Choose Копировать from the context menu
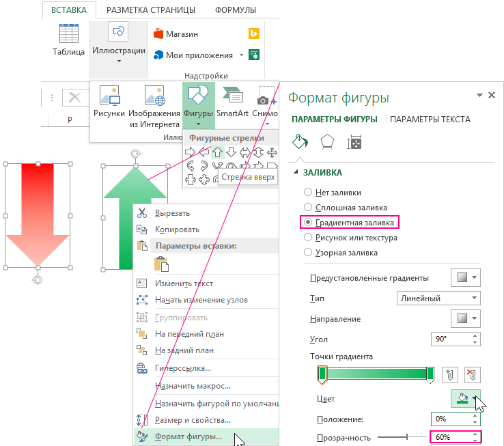 pos(206,229)
